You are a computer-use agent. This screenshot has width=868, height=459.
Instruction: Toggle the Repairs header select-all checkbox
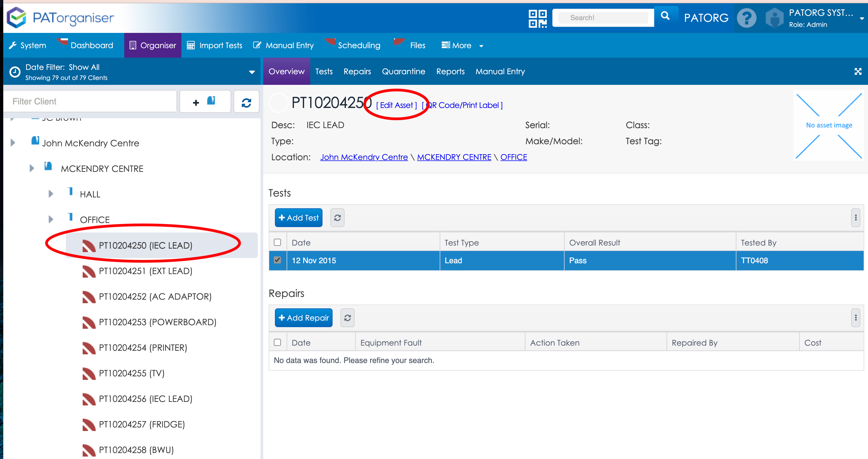[277, 342]
